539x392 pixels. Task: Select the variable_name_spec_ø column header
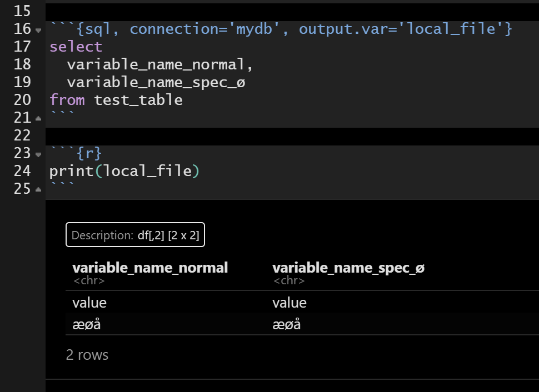[349, 267]
